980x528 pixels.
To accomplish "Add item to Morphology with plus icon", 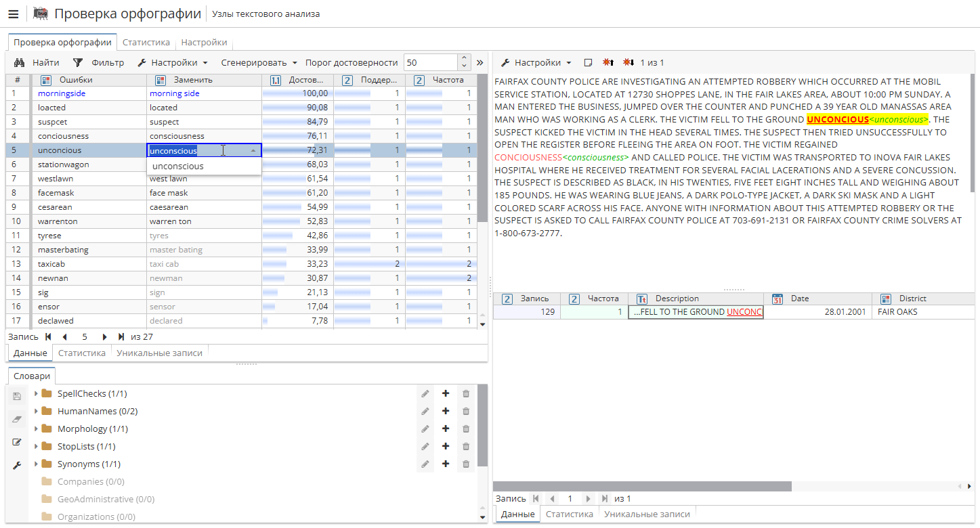I will (x=446, y=428).
